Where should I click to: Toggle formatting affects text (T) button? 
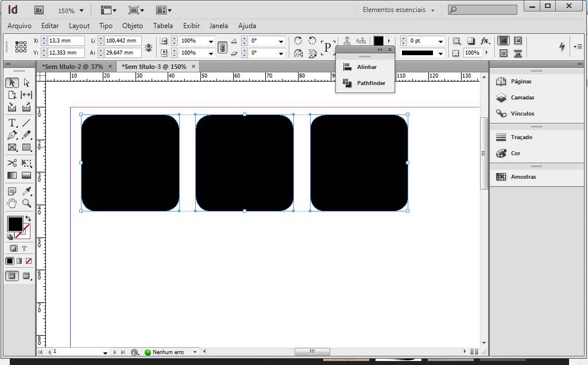(x=24, y=248)
